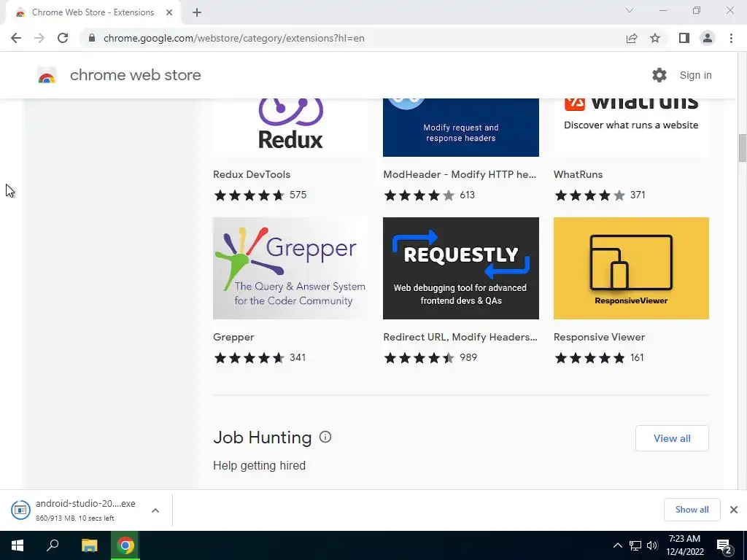
Task: Open the volume control in the system tray
Action: (651, 545)
